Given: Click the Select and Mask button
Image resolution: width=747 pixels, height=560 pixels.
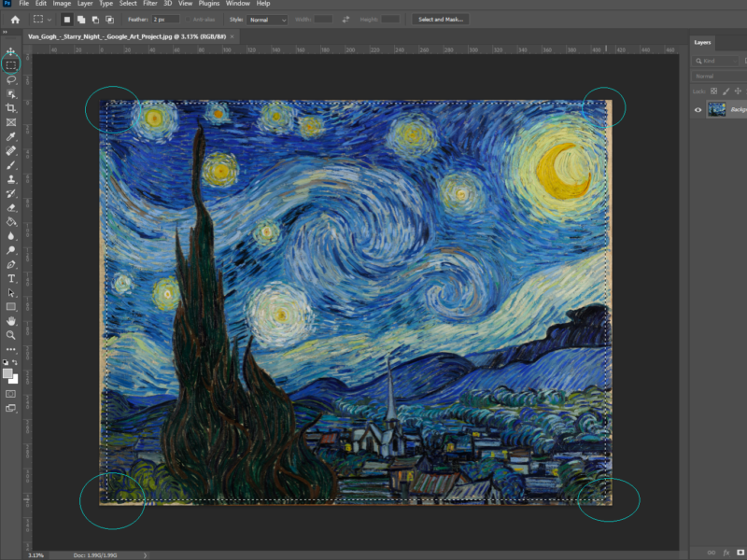Looking at the screenshot, I should 439,20.
